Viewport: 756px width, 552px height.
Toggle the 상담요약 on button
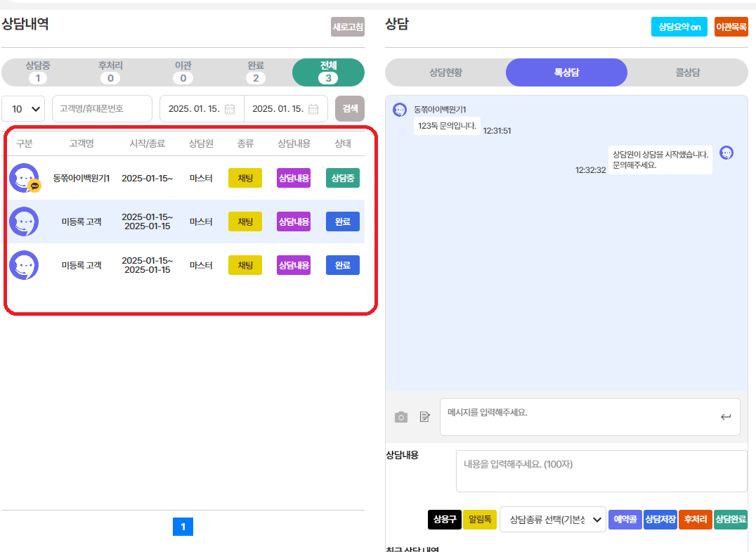click(679, 27)
